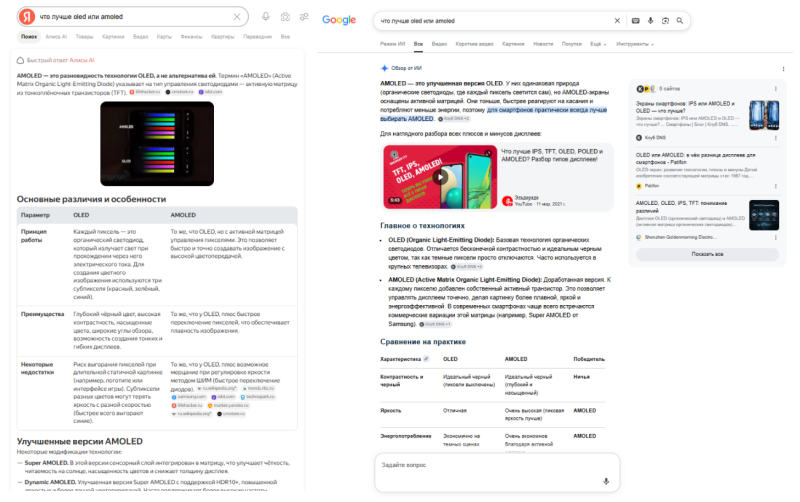Open three-dot menu of Shenzhen Goldenmorning source
This screenshot has height=502, width=800.
776,237
